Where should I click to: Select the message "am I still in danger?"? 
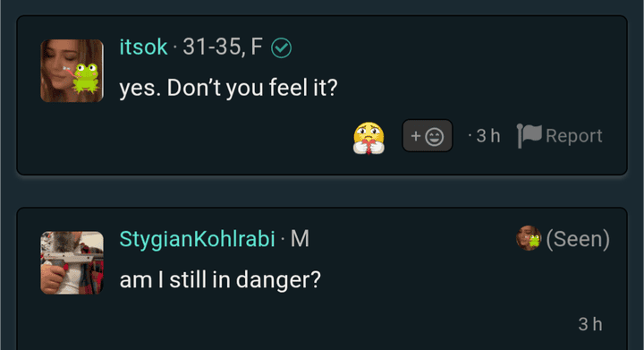pos(220,280)
